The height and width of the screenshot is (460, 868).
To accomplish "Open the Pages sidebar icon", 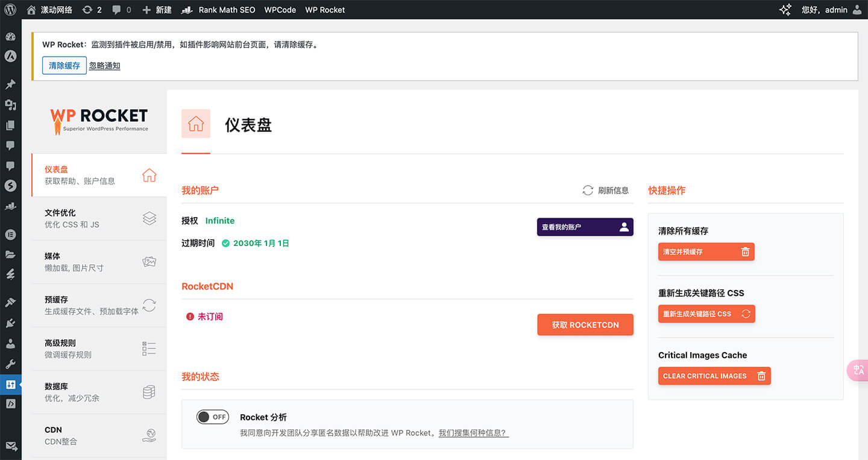I will (x=10, y=125).
